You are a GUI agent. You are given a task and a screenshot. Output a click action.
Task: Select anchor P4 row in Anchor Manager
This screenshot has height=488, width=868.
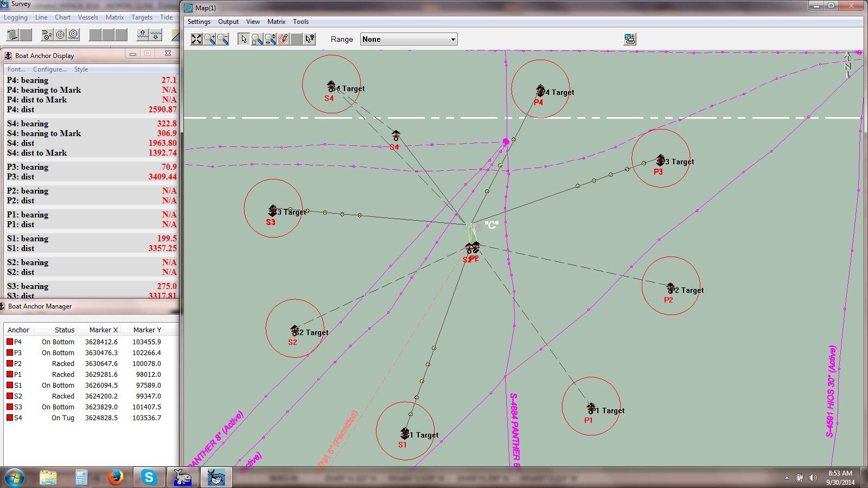coord(91,342)
